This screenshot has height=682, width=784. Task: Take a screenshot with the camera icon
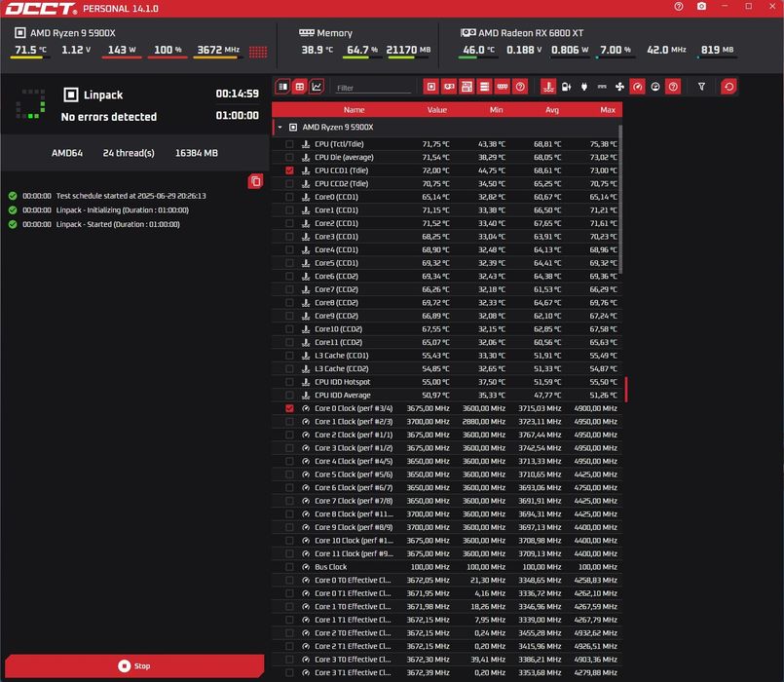click(701, 7)
